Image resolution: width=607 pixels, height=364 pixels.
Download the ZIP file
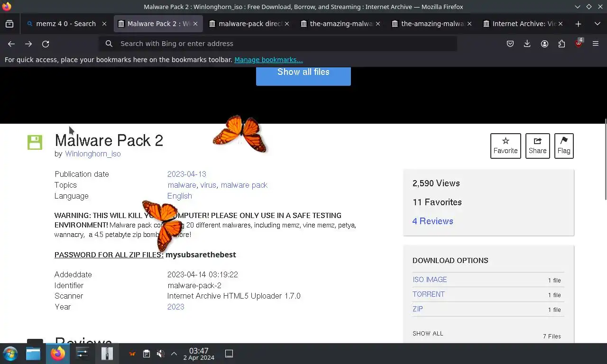click(x=418, y=309)
